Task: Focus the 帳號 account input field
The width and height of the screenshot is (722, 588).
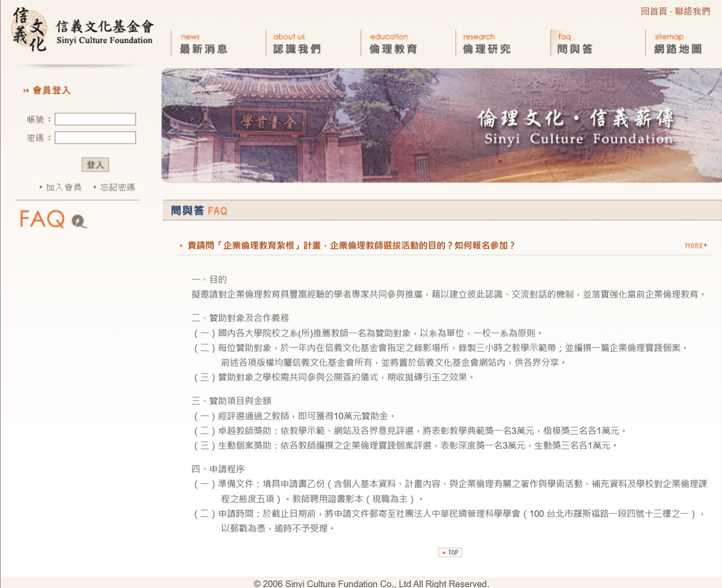Action: pyautogui.click(x=95, y=119)
